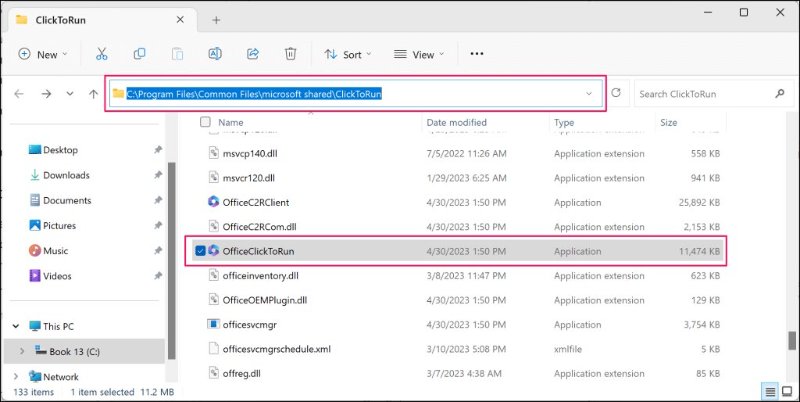This screenshot has width=800, height=402.
Task: Expand the Network tree node
Action: pyautogui.click(x=16, y=377)
